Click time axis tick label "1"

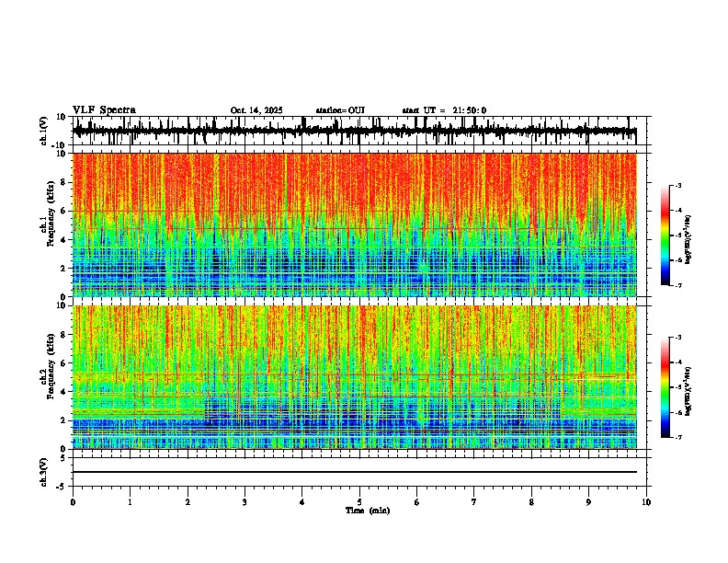130,502
